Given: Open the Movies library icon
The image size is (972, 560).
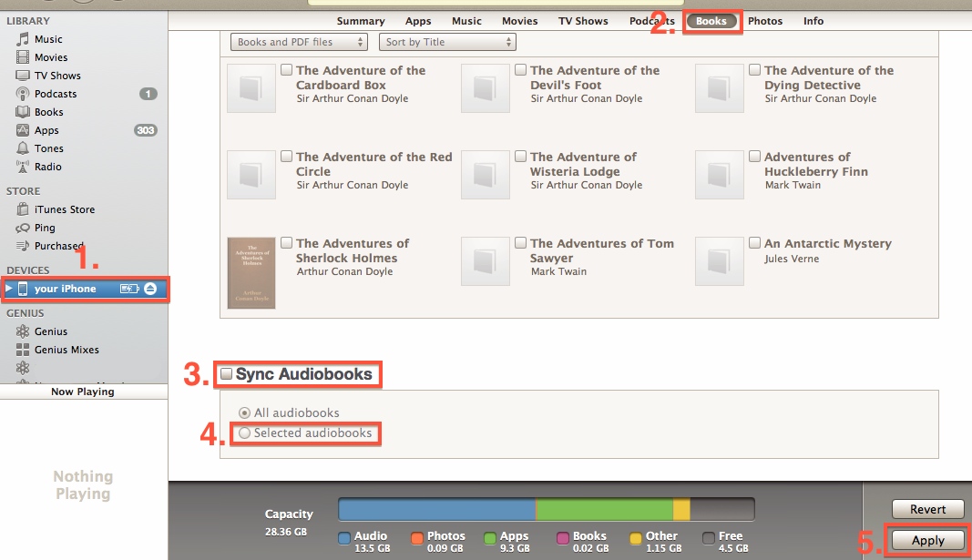Looking at the screenshot, I should click(x=23, y=57).
